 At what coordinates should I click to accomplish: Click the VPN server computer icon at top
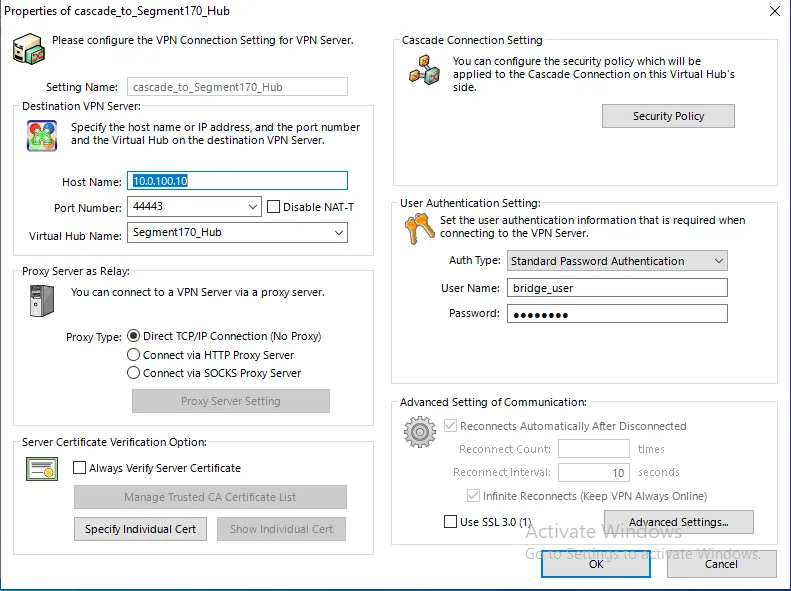click(28, 48)
